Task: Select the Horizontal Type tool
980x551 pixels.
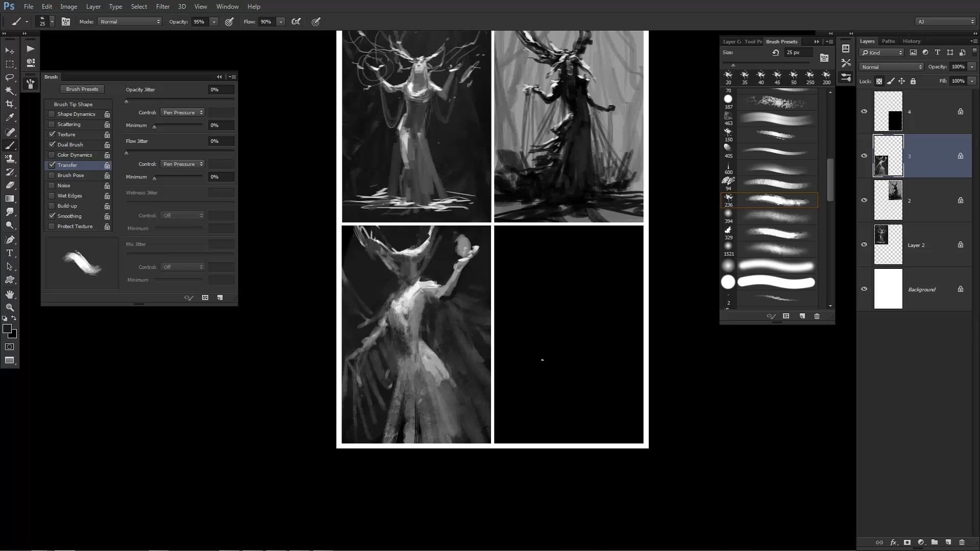Action: pos(10,253)
